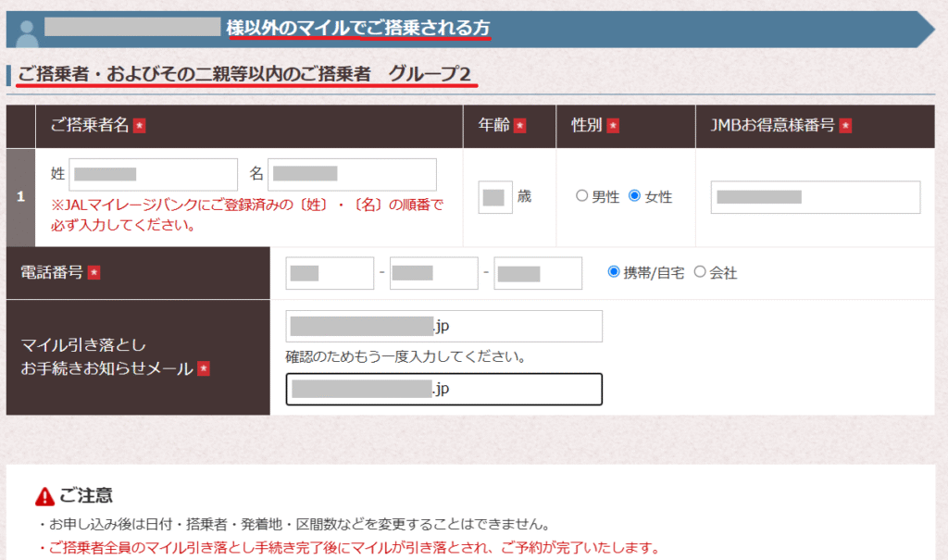Click the passenger silhouette icon in the header
Viewport: 948px width, 560px height.
[x=27, y=31]
